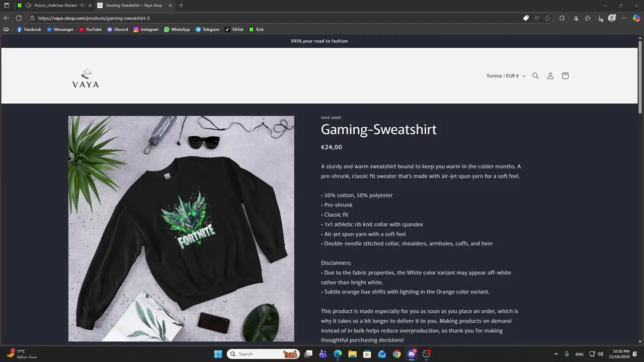Mute the Azizos_chafchaa Stream tab audio

click(x=28, y=6)
